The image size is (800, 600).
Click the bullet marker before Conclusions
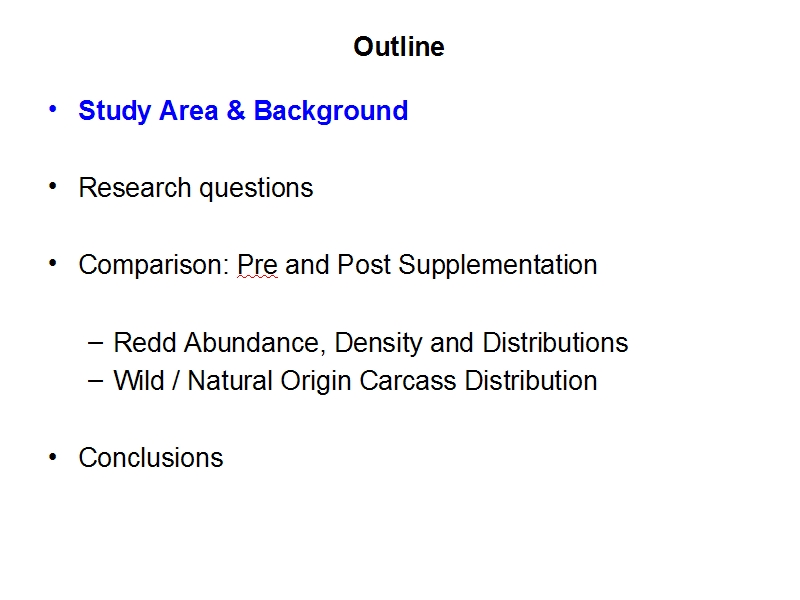[53, 457]
